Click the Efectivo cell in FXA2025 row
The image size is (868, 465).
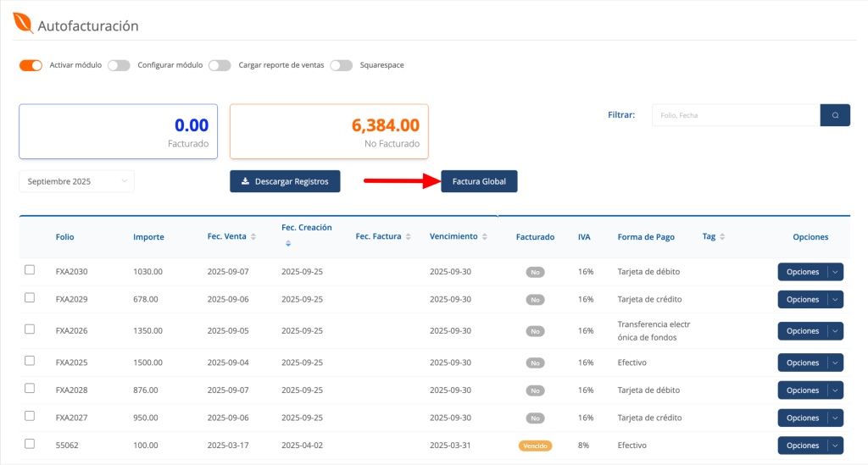pos(632,363)
